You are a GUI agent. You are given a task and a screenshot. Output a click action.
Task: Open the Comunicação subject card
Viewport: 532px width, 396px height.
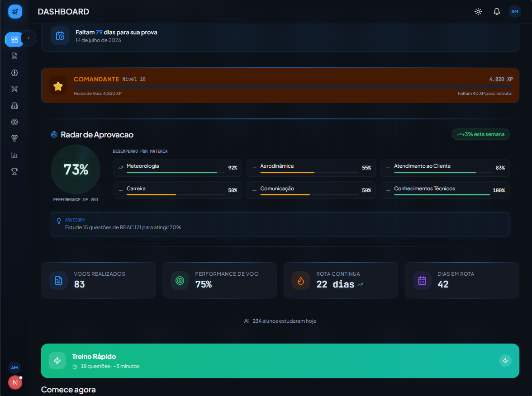(x=311, y=190)
